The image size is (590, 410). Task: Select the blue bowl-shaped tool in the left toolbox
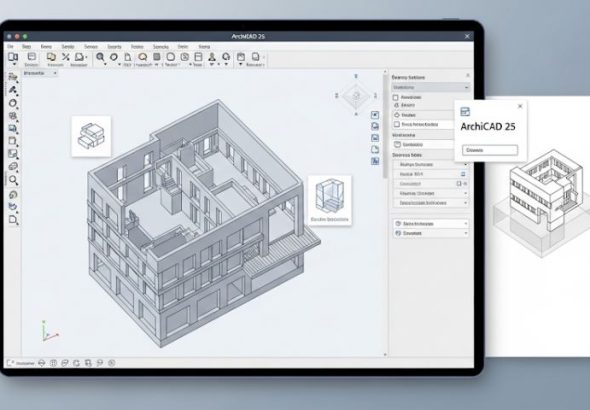13,207
